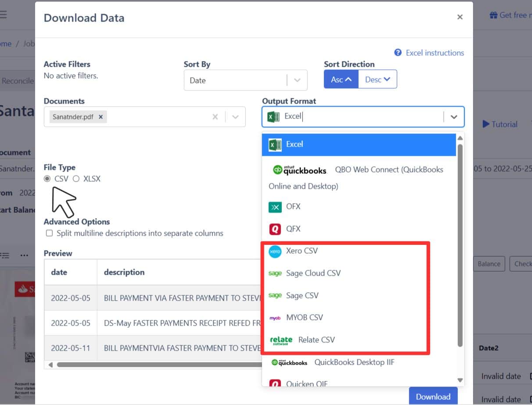Expand the Documents dropdown

pyautogui.click(x=235, y=117)
